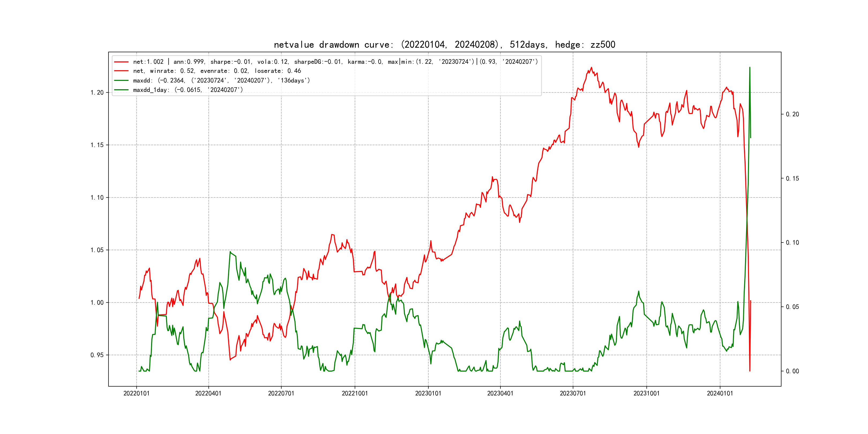Click the 0.20 right y-axis tick label
The height and width of the screenshot is (434, 868).
[792, 114]
